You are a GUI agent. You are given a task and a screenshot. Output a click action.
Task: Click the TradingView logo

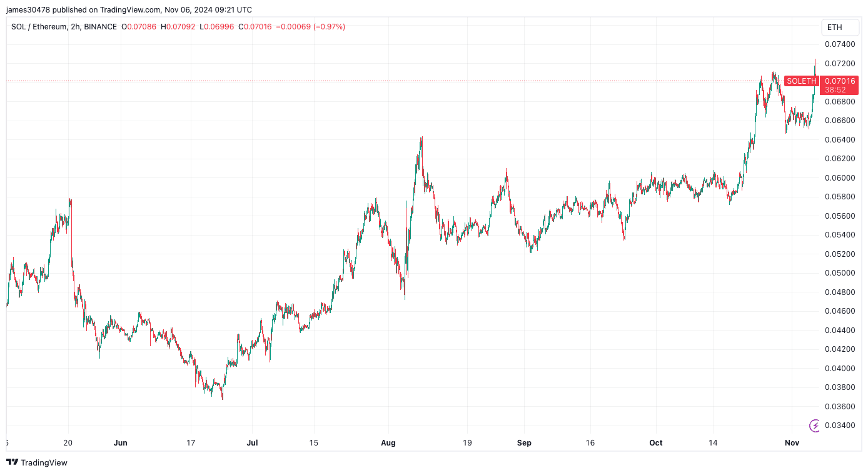(x=37, y=462)
